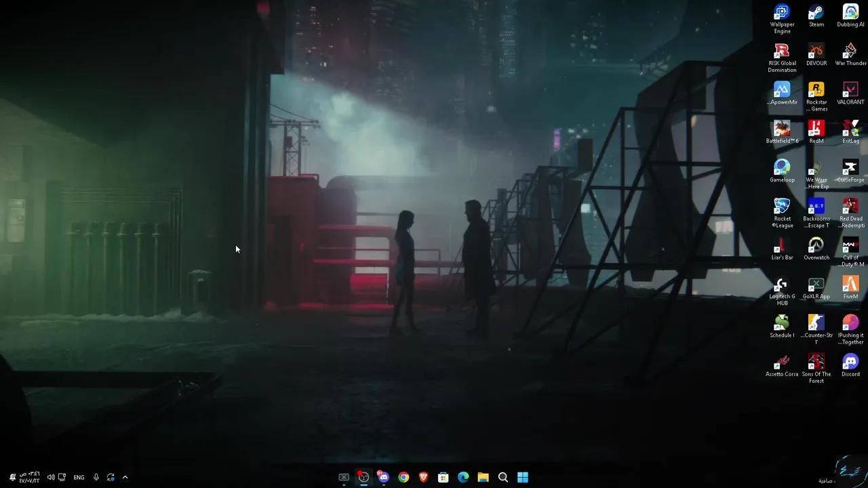The height and width of the screenshot is (488, 868).
Task: Select Assetto Corsa shortcut
Action: point(782,365)
